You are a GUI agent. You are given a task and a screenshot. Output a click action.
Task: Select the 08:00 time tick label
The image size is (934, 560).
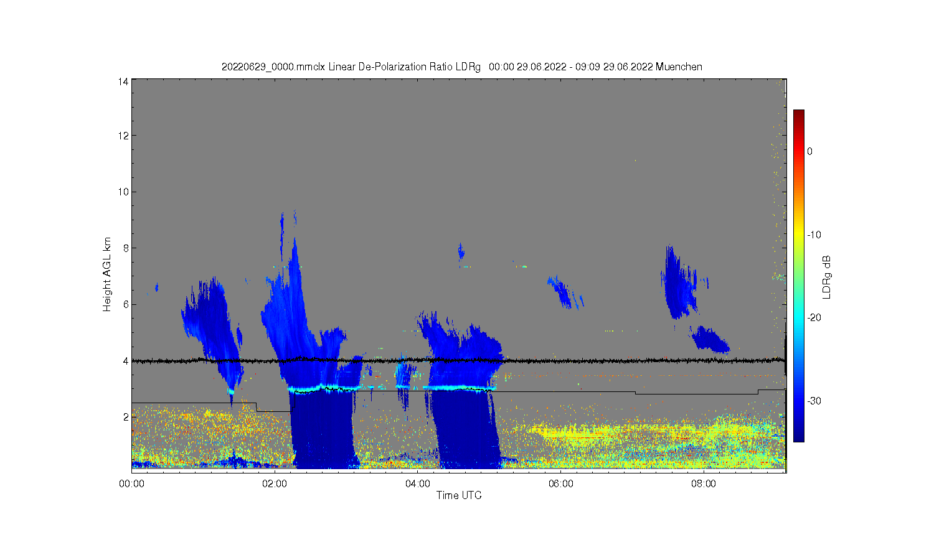[x=704, y=483]
